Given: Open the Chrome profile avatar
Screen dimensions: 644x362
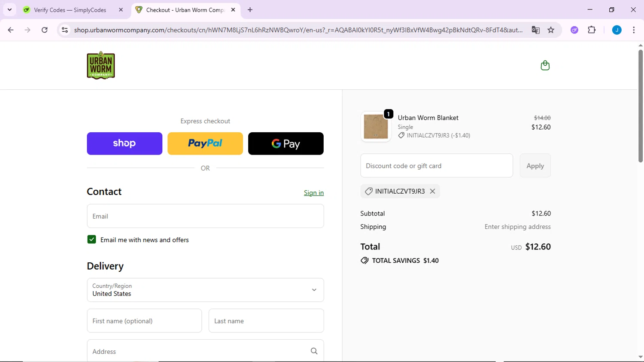Looking at the screenshot, I should pos(617,30).
